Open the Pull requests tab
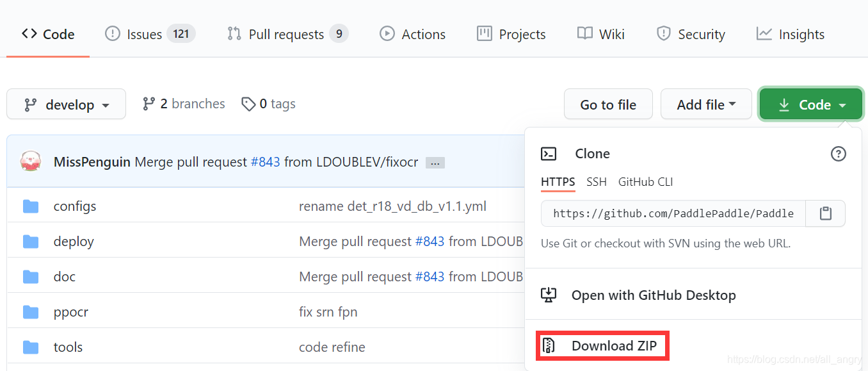 click(x=287, y=34)
